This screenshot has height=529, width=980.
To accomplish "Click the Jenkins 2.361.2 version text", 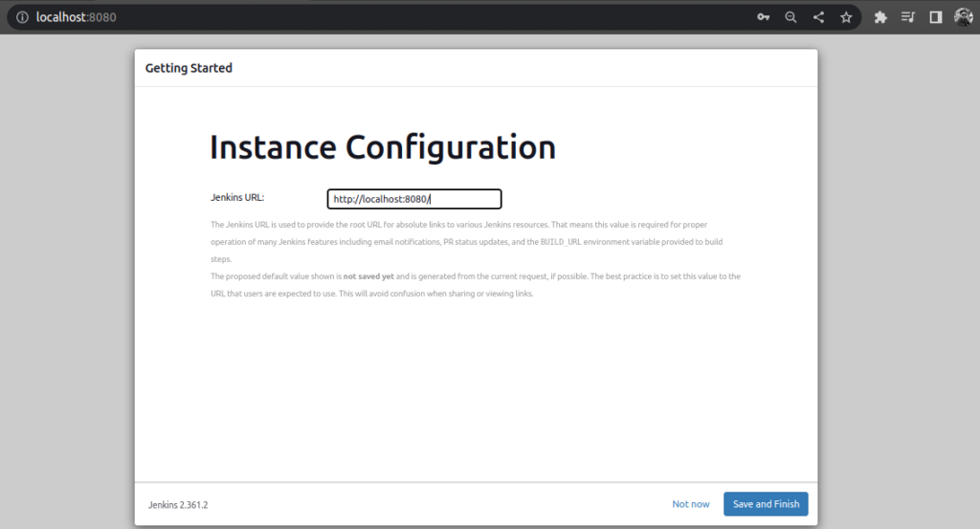I will [178, 505].
